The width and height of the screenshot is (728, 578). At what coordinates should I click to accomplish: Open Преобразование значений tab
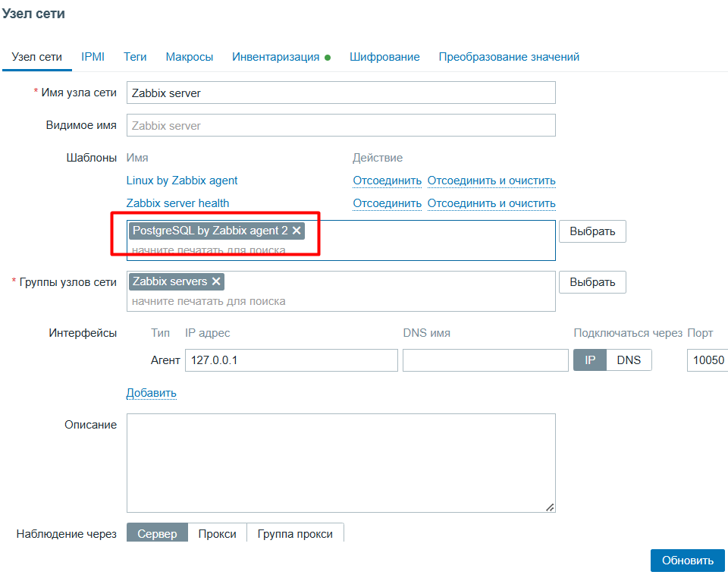tap(509, 57)
